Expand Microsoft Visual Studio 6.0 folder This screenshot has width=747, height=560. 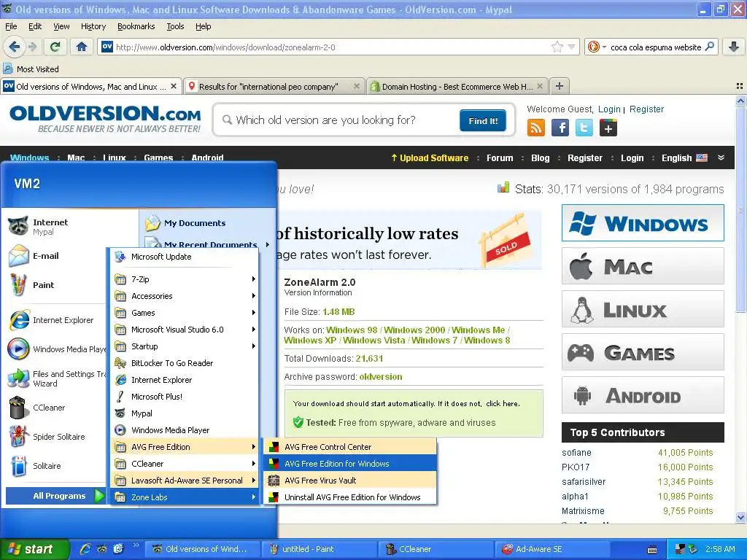[x=185, y=330]
